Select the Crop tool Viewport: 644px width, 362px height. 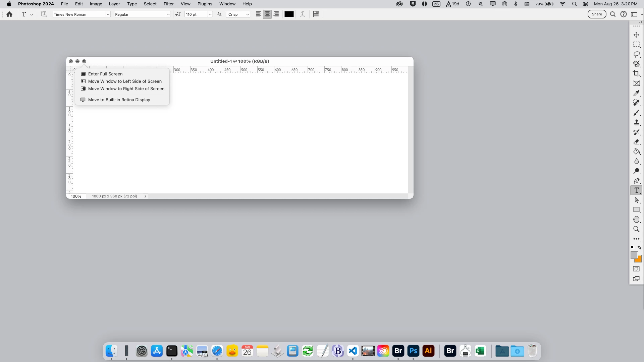pos(636,73)
